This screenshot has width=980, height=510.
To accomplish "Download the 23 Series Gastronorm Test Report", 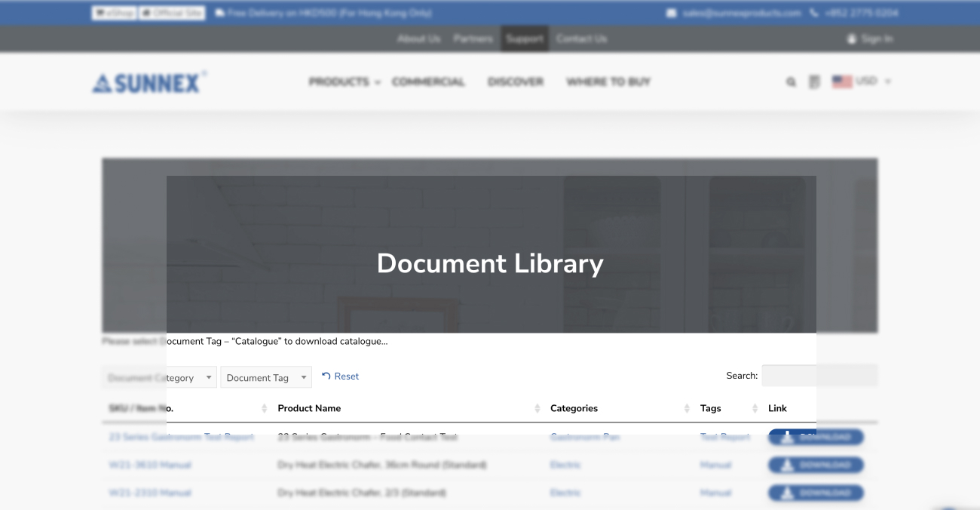I will [x=816, y=437].
